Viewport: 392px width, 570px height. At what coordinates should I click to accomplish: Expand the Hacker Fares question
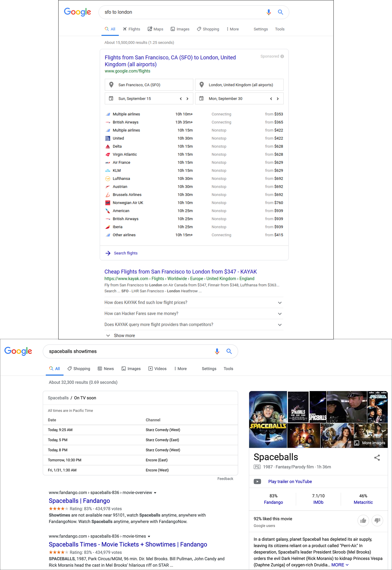pos(280,314)
